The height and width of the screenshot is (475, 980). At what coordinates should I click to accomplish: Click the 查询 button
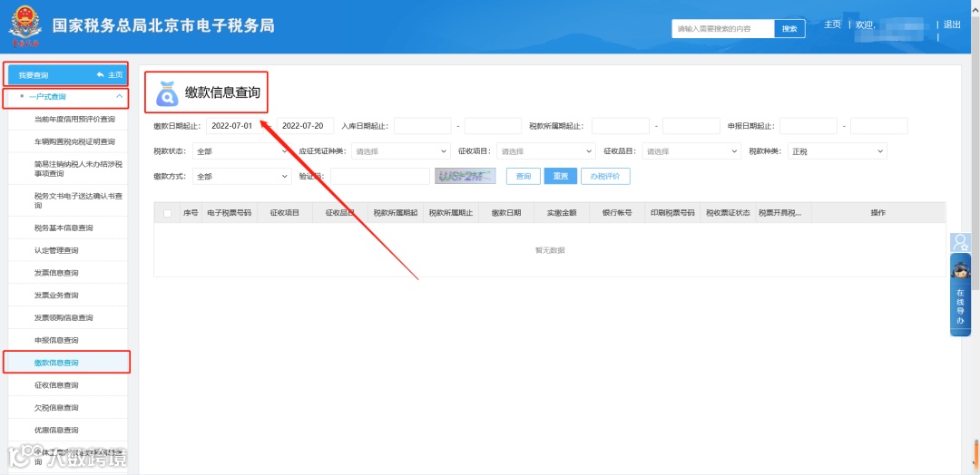point(524,177)
